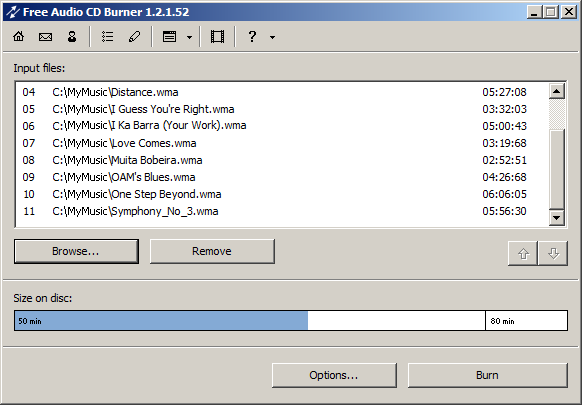Click the duration 06:06:05
This screenshot has height=405, width=582.
pyautogui.click(x=504, y=194)
